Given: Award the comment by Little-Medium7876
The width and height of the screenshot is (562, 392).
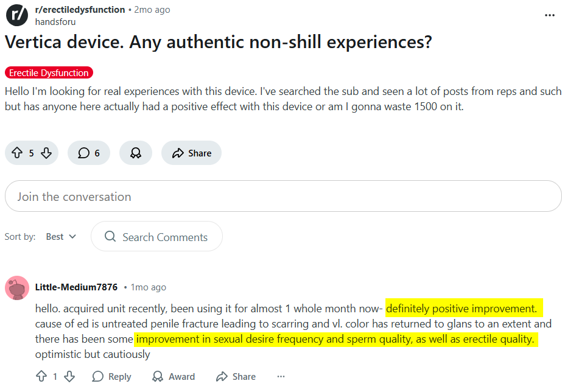Looking at the screenshot, I should (x=174, y=377).
